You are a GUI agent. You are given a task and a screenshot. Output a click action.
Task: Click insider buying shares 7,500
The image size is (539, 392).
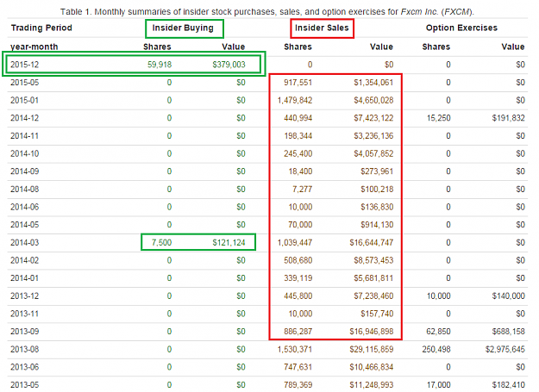161,243
